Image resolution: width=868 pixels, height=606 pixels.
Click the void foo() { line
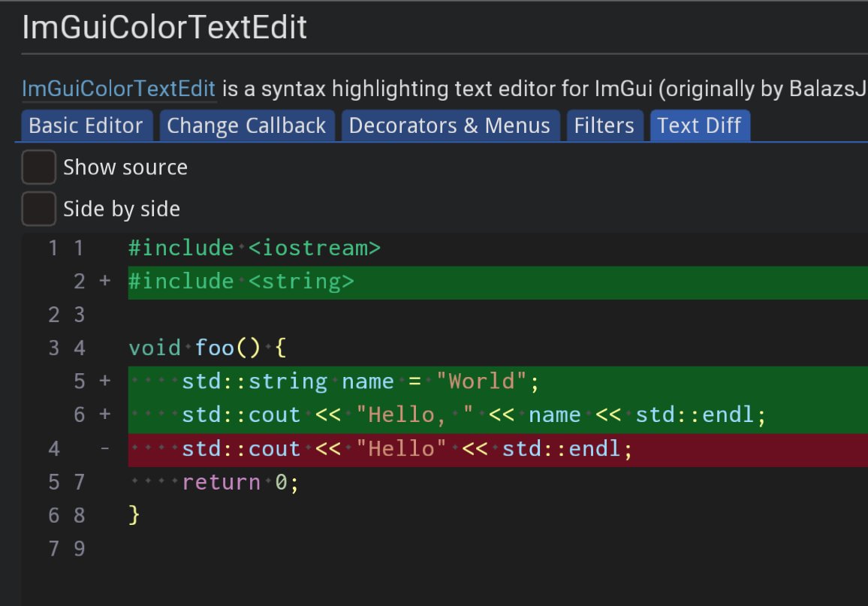pos(207,348)
